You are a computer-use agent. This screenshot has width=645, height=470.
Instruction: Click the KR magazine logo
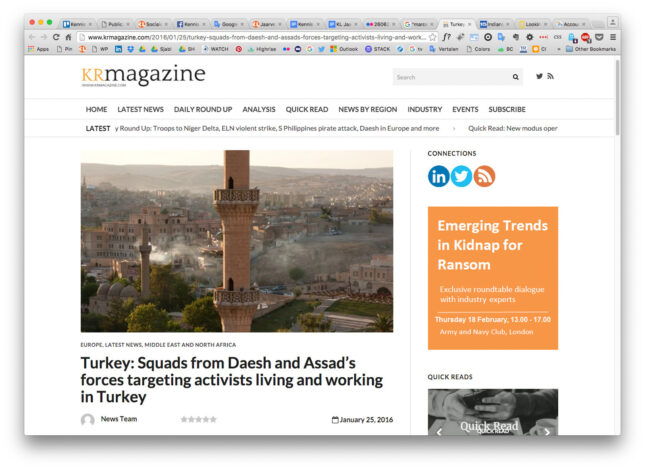(143, 77)
